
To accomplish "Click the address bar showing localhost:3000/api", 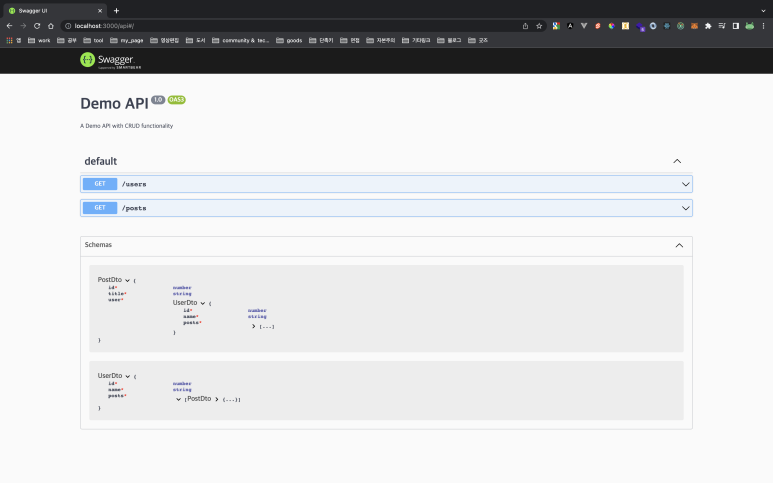I will [291, 26].
